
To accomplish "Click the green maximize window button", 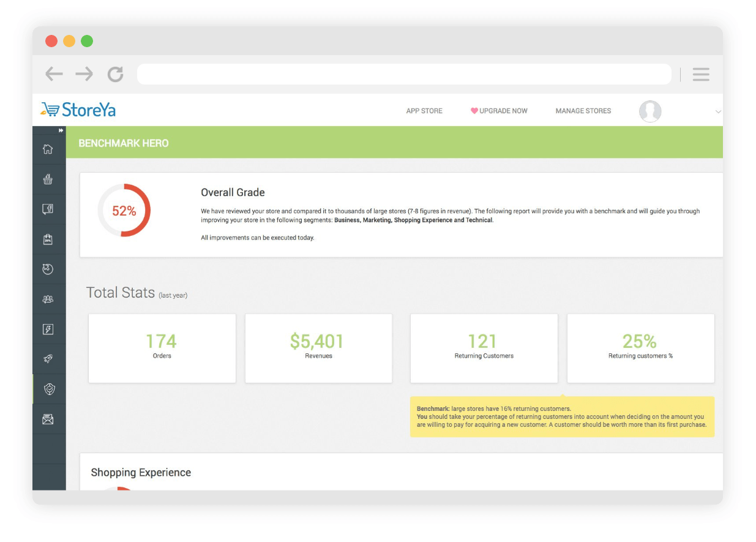I will [87, 41].
